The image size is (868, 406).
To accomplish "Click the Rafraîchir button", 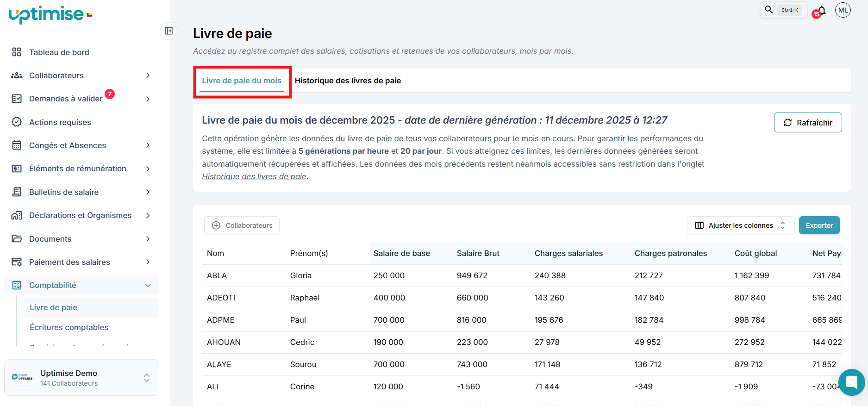I will [808, 123].
